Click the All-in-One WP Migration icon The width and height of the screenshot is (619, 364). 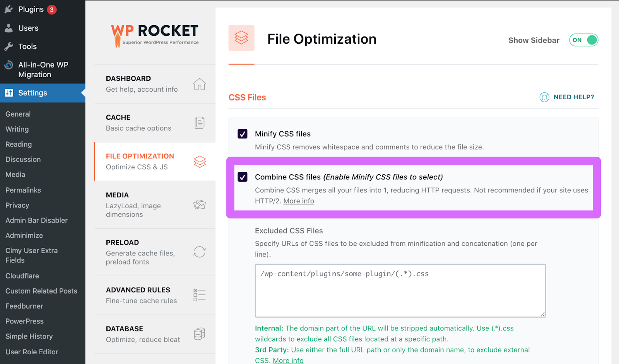pos(9,65)
